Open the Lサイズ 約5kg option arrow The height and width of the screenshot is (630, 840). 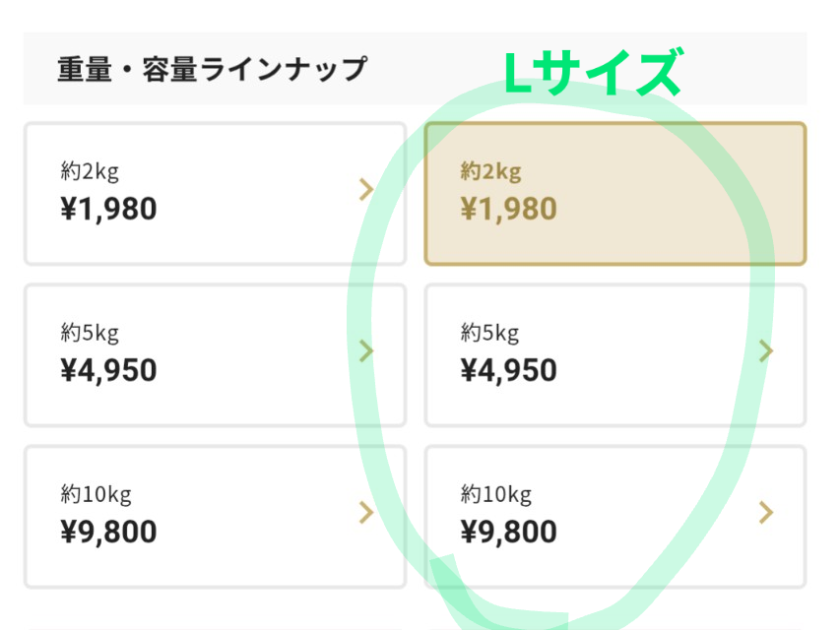pyautogui.click(x=766, y=351)
